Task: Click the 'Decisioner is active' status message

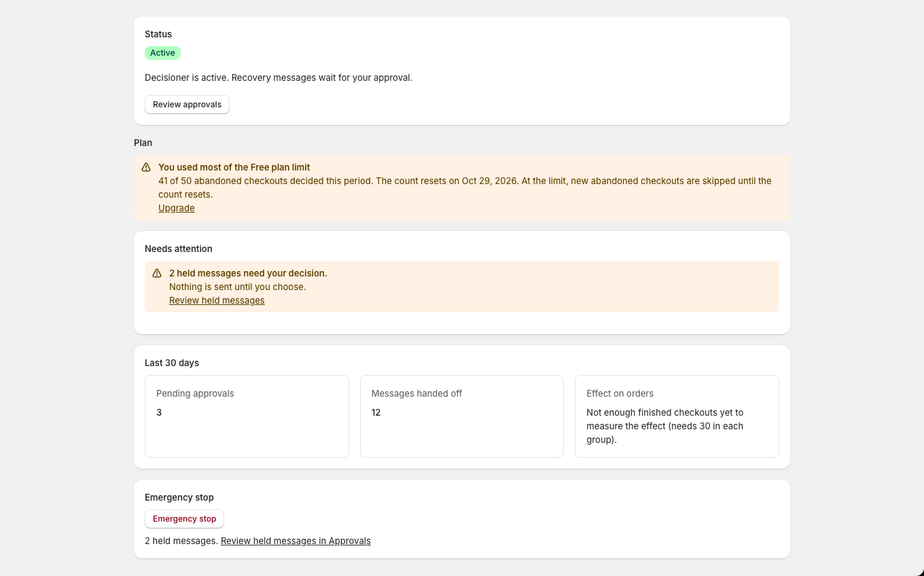Action: tap(279, 77)
